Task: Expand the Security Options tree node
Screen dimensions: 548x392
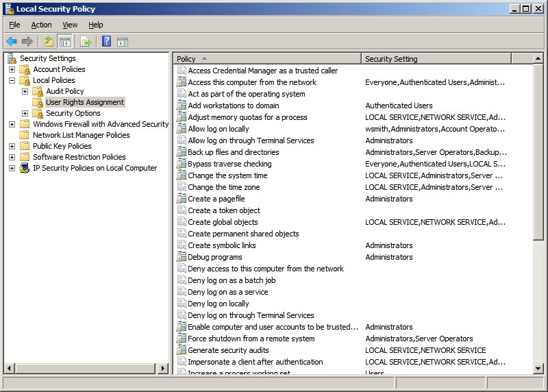Action: (x=25, y=113)
